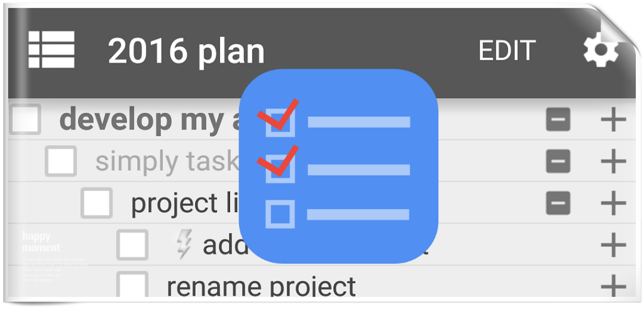Add subtask under 'simply task' row
Image resolution: width=644 pixels, height=314 pixels.
pos(613,161)
